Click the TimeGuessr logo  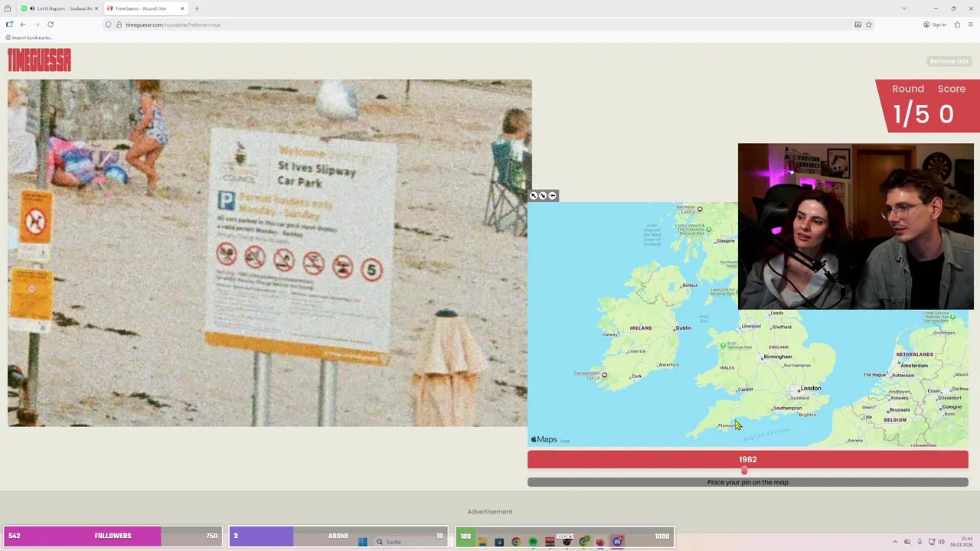pyautogui.click(x=39, y=60)
